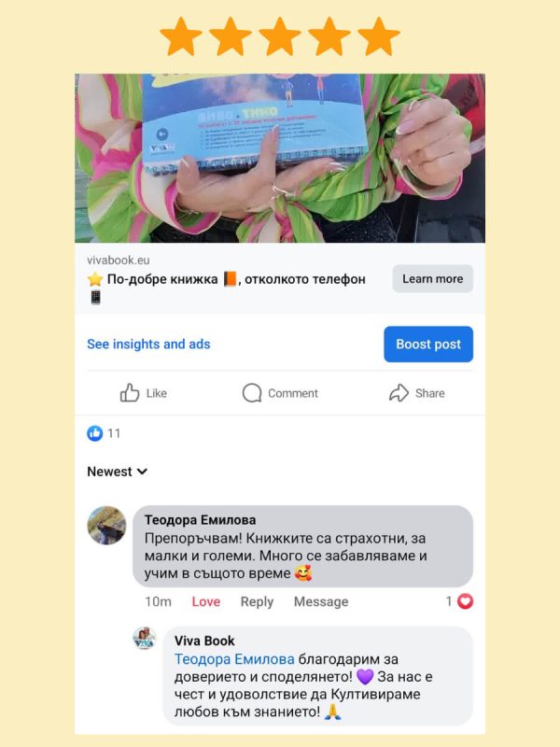
Task: Reply to Теодора Емилова's comment
Action: click(257, 601)
